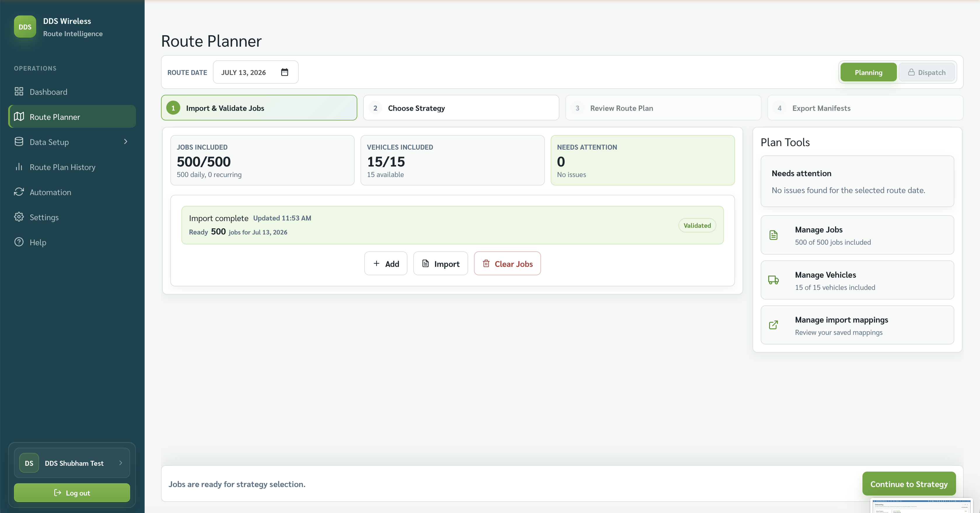980x513 pixels.
Task: Click the DDS Shubham Test account selector
Action: point(72,463)
